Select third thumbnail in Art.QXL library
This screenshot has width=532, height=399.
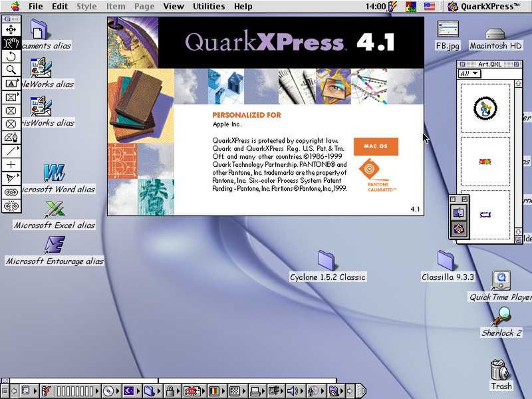tap(485, 214)
